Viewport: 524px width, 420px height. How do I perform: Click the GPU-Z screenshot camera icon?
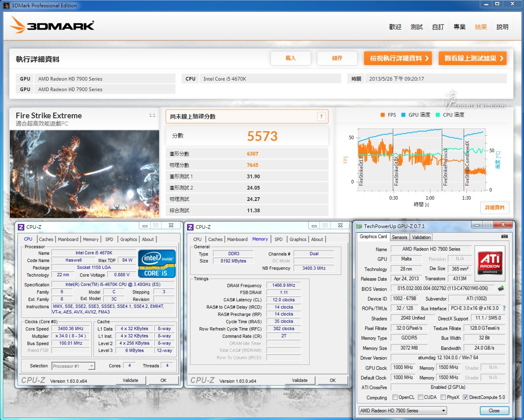504,236
